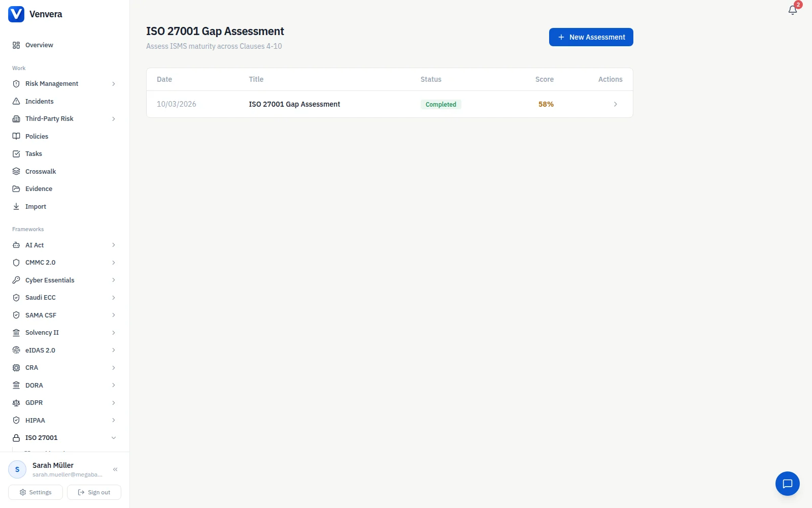Expand the SAMA CSF chevron
812x508 pixels.
point(114,315)
